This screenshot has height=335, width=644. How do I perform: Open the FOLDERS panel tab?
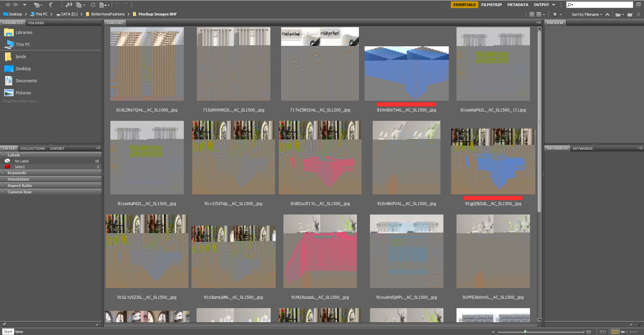(x=36, y=23)
